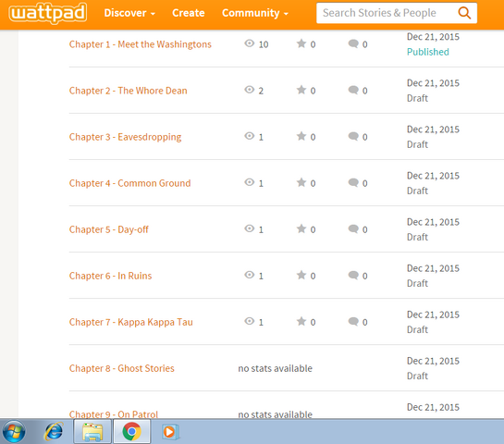Open Chapter 8 - Ghost Stories
504x444 pixels.
[x=121, y=368]
